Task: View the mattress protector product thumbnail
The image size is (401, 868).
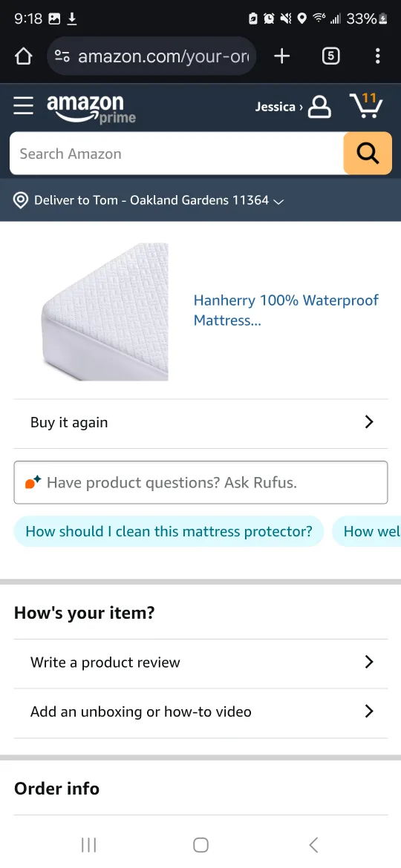Action: [105, 312]
